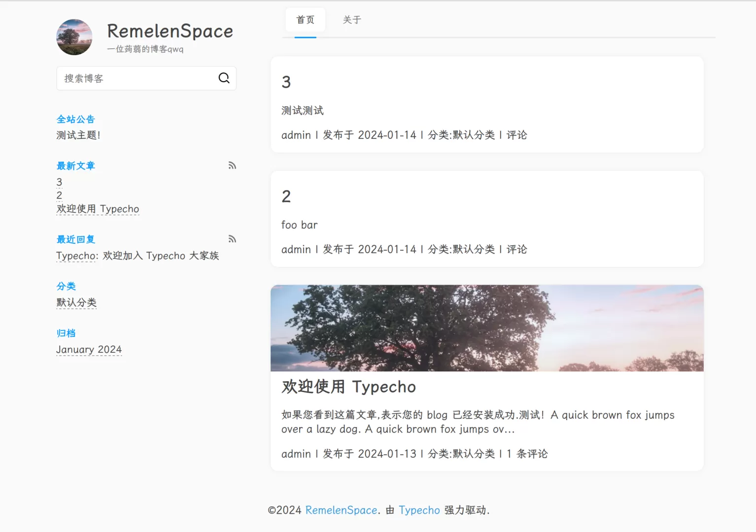Open the 关于 tab
The width and height of the screenshot is (756, 532).
[x=352, y=20]
